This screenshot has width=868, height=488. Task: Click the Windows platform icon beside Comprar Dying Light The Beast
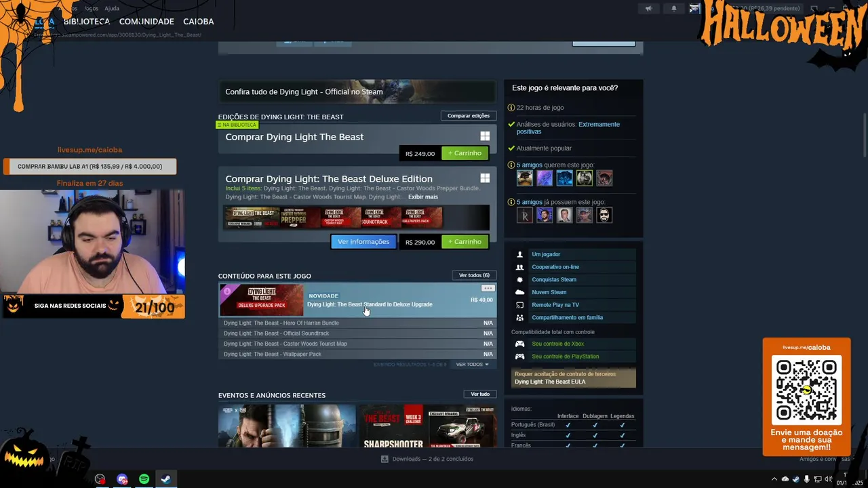[485, 136]
